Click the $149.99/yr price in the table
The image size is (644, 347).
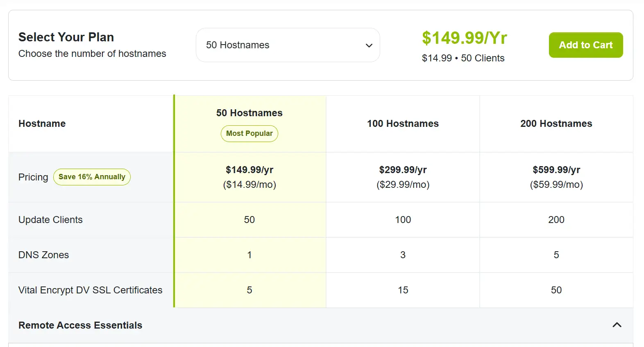click(249, 170)
